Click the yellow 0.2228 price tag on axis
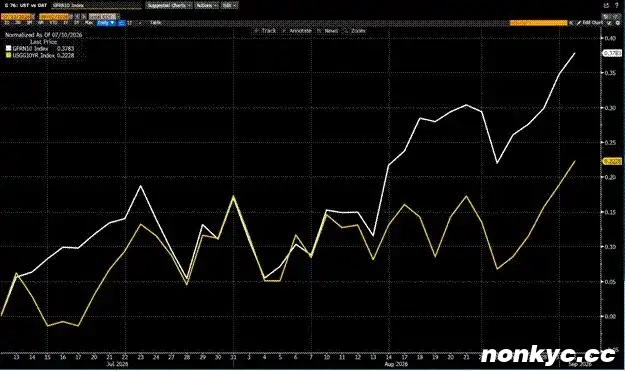 pyautogui.click(x=611, y=161)
